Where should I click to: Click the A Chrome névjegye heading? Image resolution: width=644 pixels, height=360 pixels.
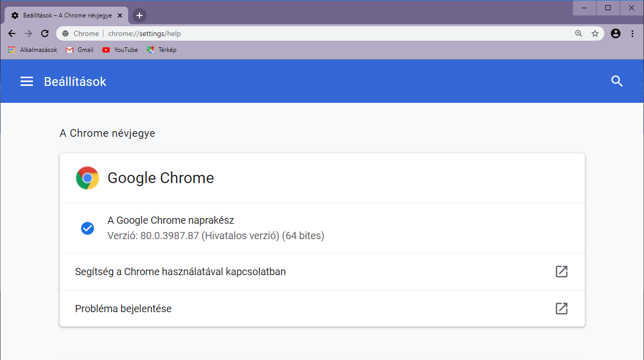108,133
